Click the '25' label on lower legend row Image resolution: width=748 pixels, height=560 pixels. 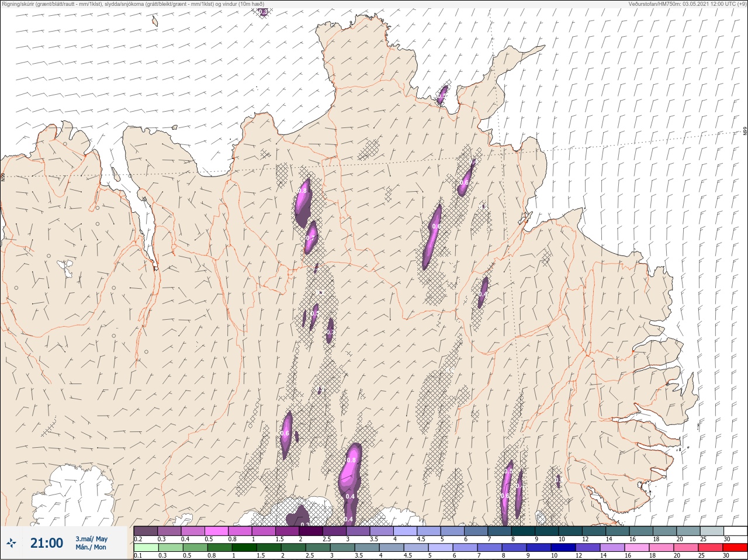701,556
